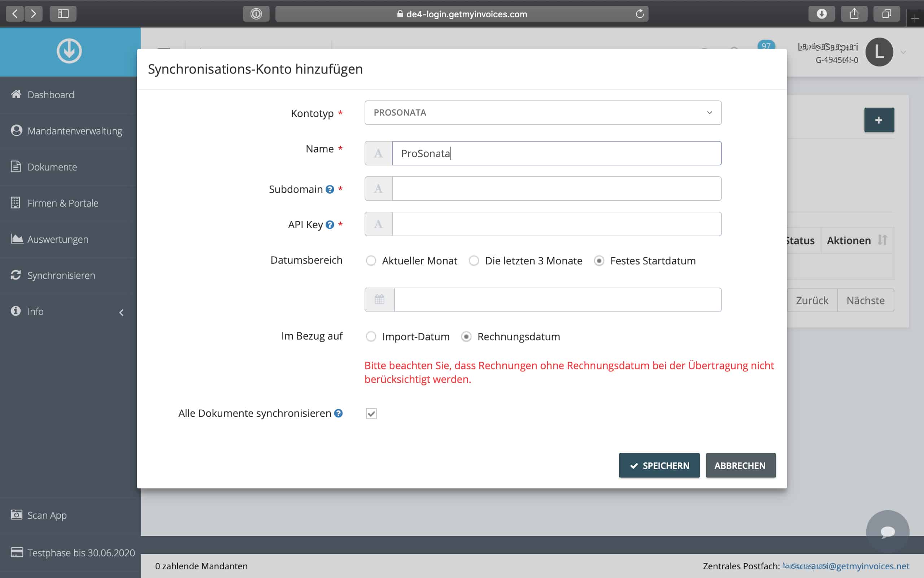Click the browser address bar
The image size is (924, 578).
(462, 14)
